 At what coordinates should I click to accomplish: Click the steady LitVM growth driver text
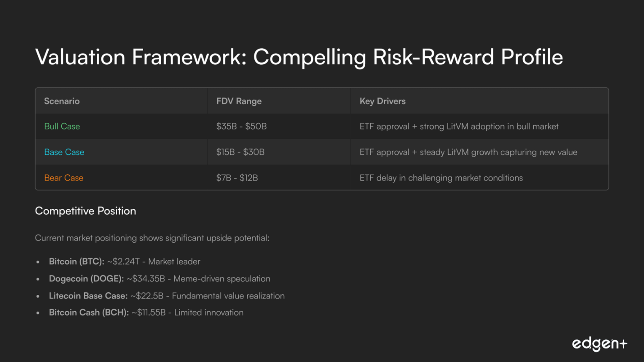click(x=468, y=152)
